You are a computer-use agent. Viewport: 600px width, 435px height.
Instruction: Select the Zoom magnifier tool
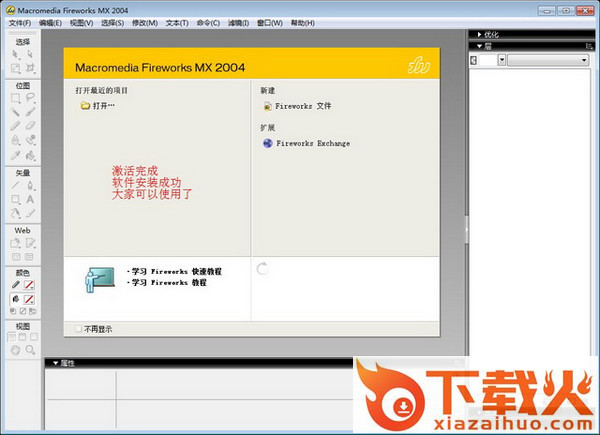point(30,350)
